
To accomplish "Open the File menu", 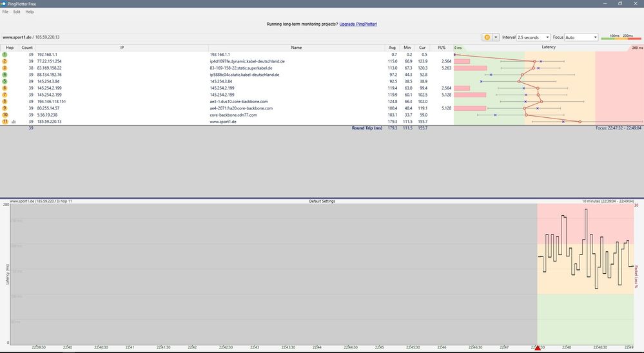I will click(5, 12).
